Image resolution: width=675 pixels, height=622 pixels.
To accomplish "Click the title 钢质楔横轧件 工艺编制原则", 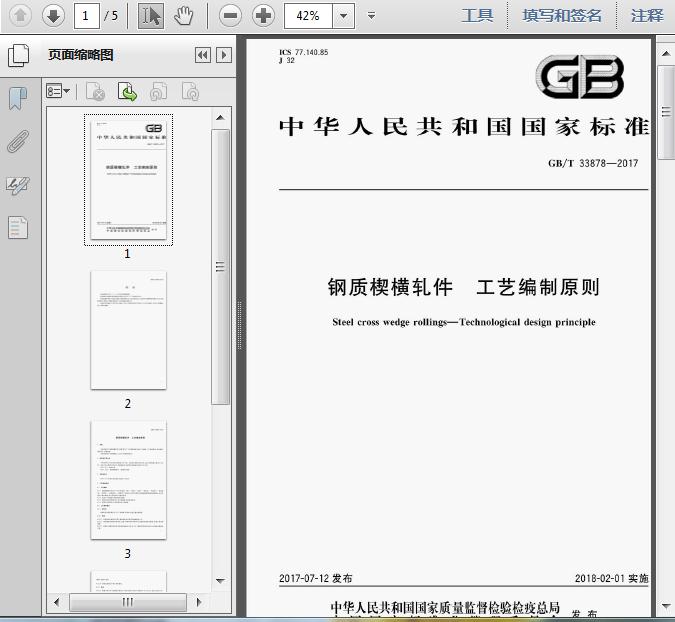I will [x=464, y=287].
